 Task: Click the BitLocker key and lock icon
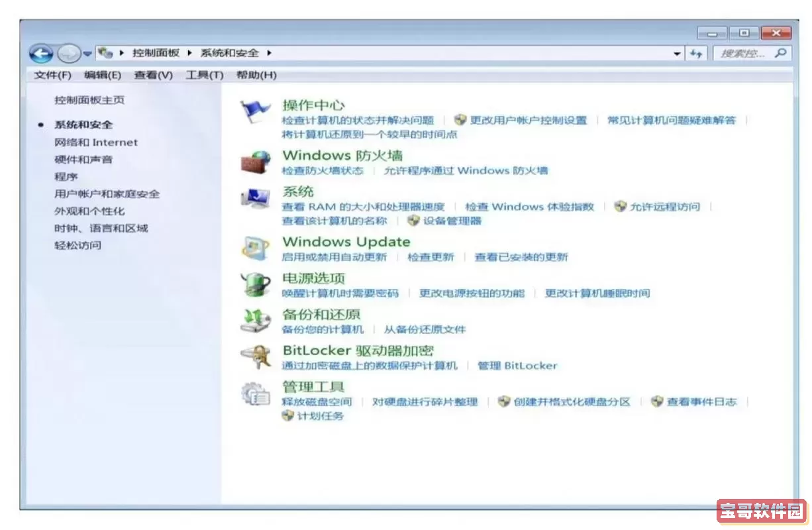[x=255, y=357]
